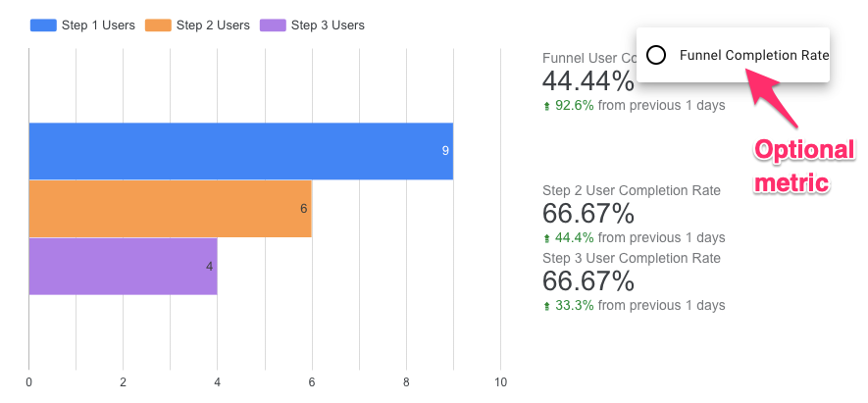Click the pink "Optional metric" annotation text

pos(803,166)
